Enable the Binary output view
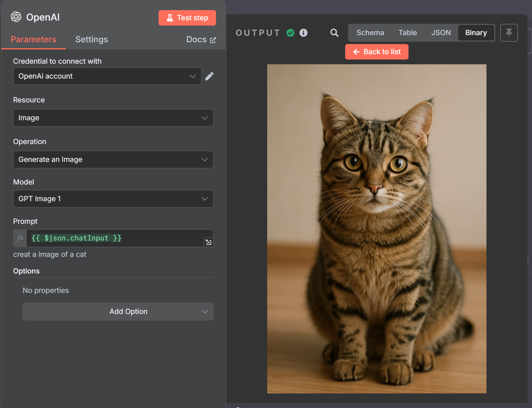 (476, 33)
